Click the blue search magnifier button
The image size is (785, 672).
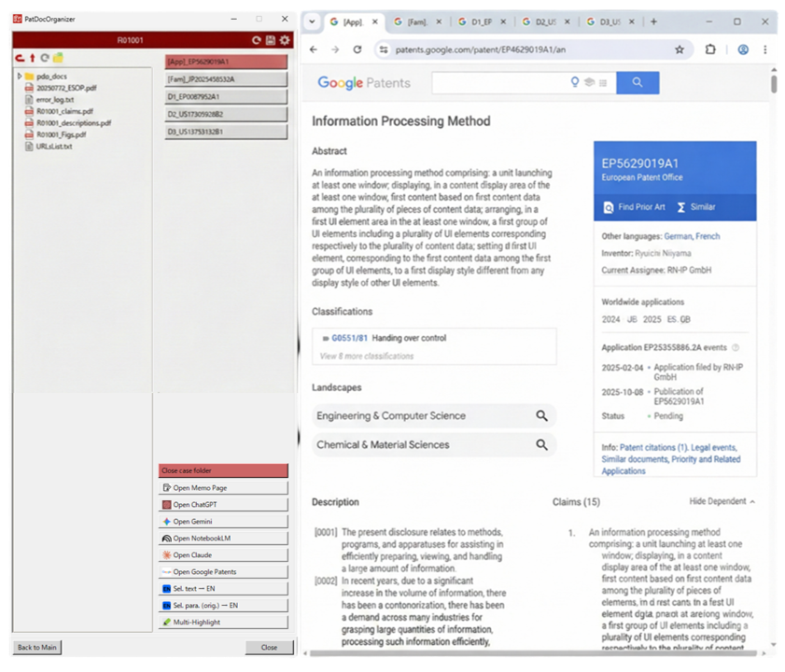638,83
